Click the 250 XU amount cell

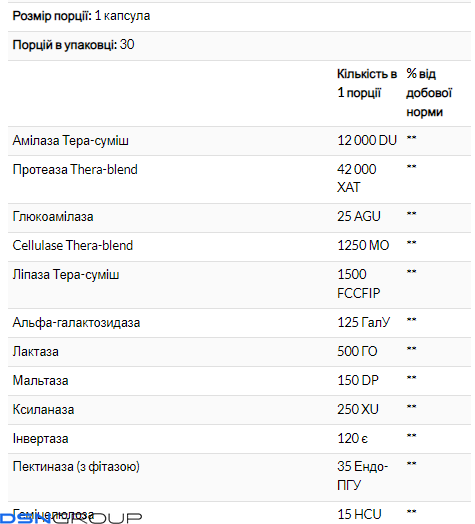[358, 409]
